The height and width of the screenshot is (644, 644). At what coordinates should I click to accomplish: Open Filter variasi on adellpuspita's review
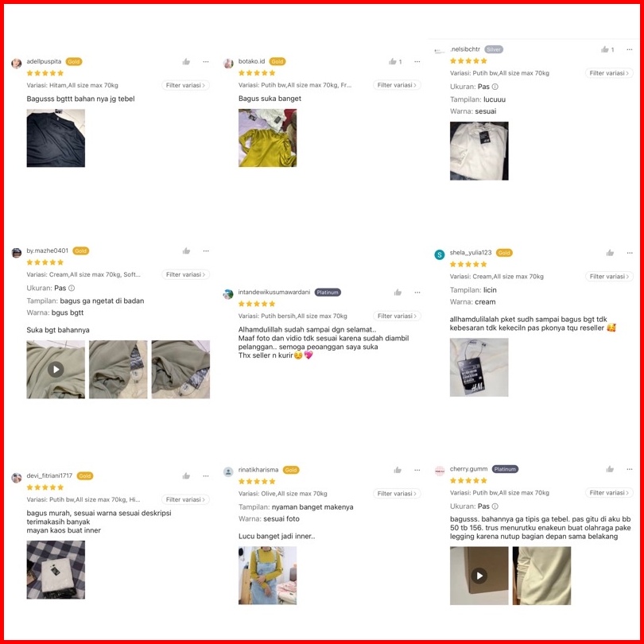[185, 85]
